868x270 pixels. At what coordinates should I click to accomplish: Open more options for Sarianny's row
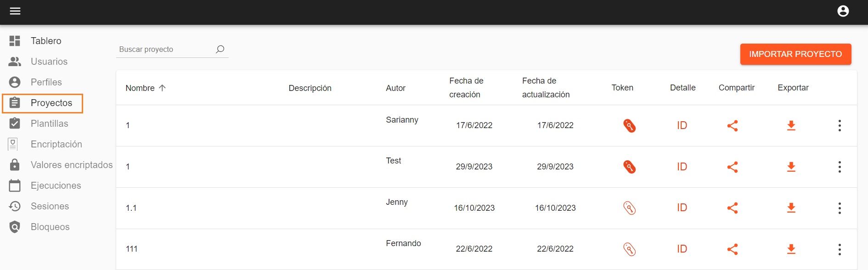coord(840,125)
